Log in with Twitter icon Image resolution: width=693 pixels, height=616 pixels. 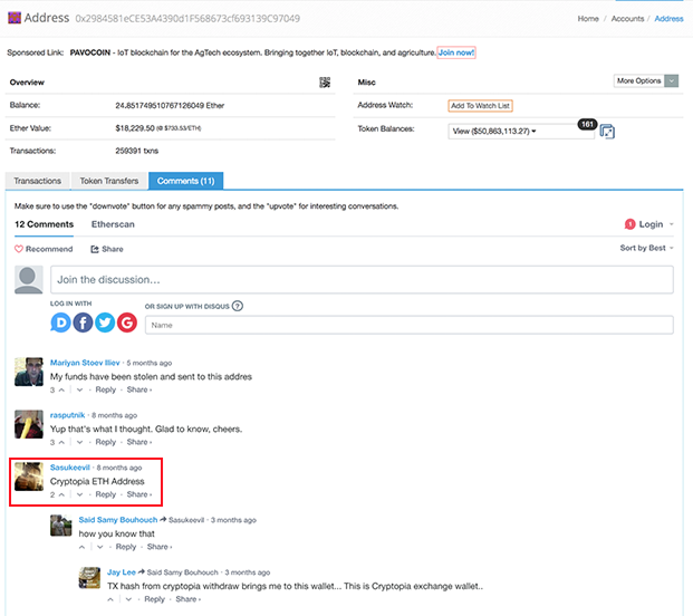[x=105, y=323]
